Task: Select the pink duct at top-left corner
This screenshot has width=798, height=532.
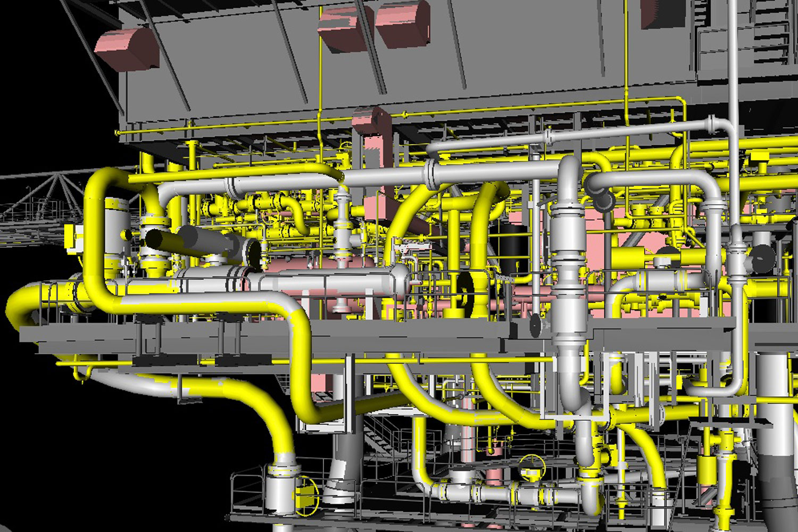Action: point(127,49)
